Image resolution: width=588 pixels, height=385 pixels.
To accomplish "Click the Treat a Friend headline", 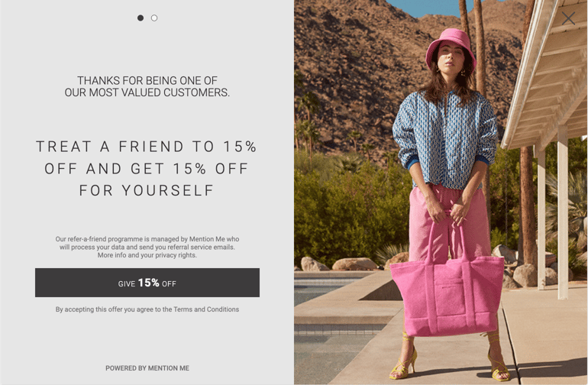I will pyautogui.click(x=147, y=168).
